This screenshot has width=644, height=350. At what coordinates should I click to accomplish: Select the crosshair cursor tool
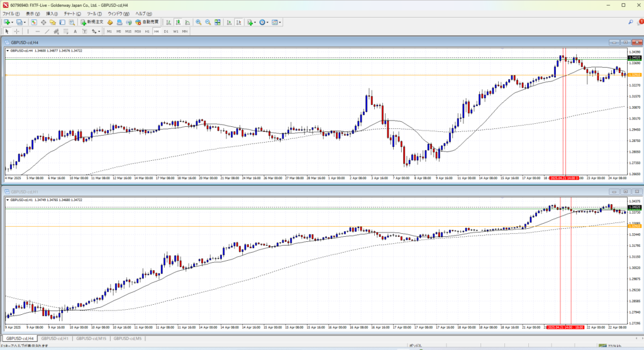click(x=17, y=31)
